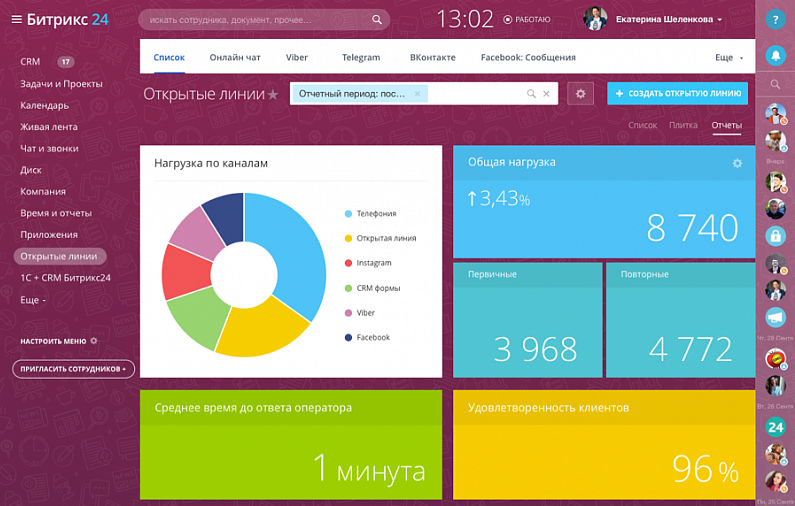The height and width of the screenshot is (506, 795).
Task: Open the help question mark icon
Action: (x=775, y=20)
